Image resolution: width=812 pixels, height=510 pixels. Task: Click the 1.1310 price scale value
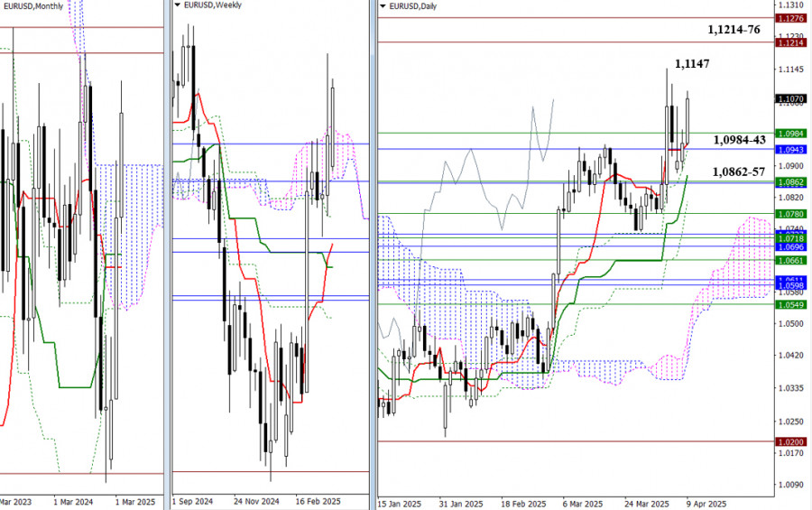[x=791, y=5]
